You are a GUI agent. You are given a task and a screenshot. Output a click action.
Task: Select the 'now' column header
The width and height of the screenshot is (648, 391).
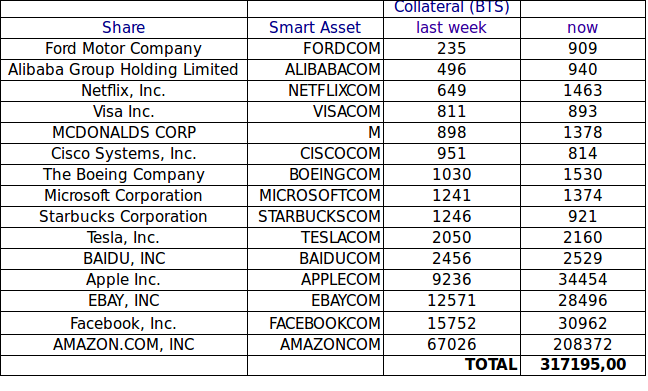point(582,28)
